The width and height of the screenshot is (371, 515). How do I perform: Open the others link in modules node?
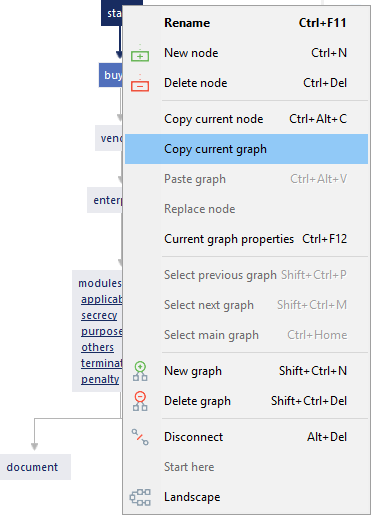coord(97,347)
